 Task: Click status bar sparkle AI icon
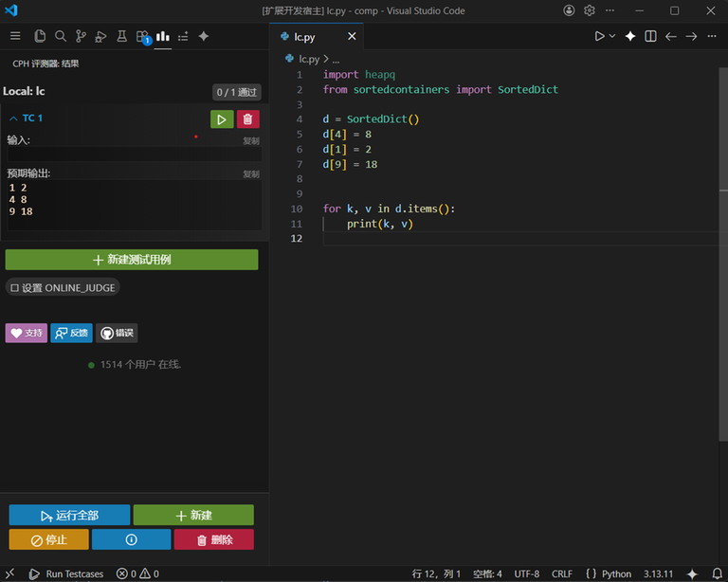pos(692,573)
